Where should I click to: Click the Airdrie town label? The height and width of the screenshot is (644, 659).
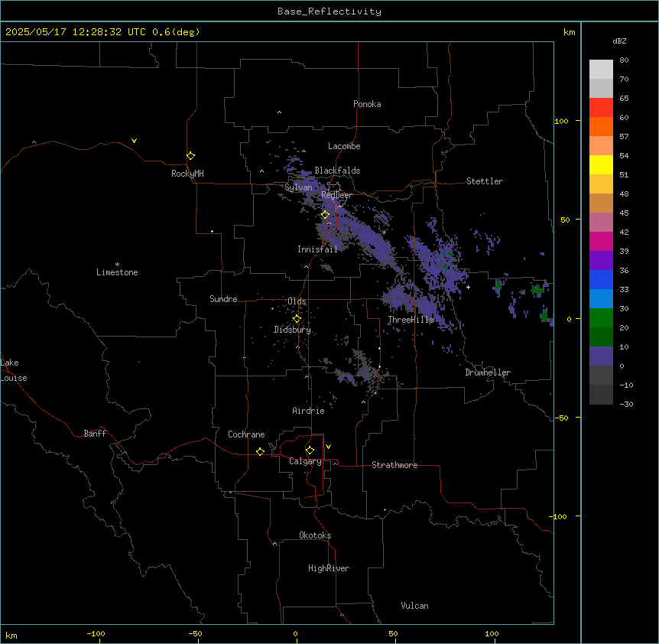(x=309, y=411)
